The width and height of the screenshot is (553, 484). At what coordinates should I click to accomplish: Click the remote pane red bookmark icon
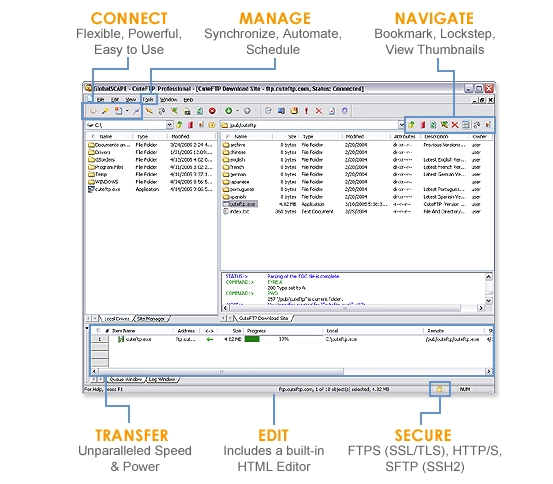click(x=423, y=125)
